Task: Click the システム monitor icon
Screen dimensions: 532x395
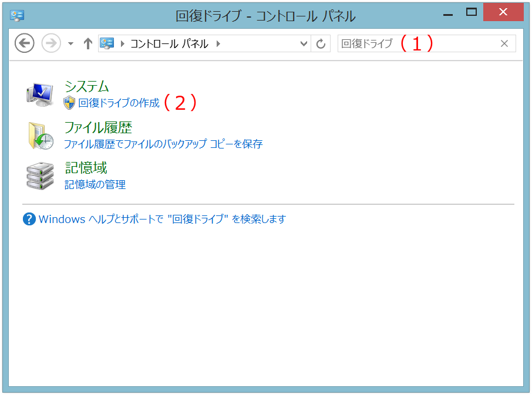Action: pyautogui.click(x=40, y=94)
